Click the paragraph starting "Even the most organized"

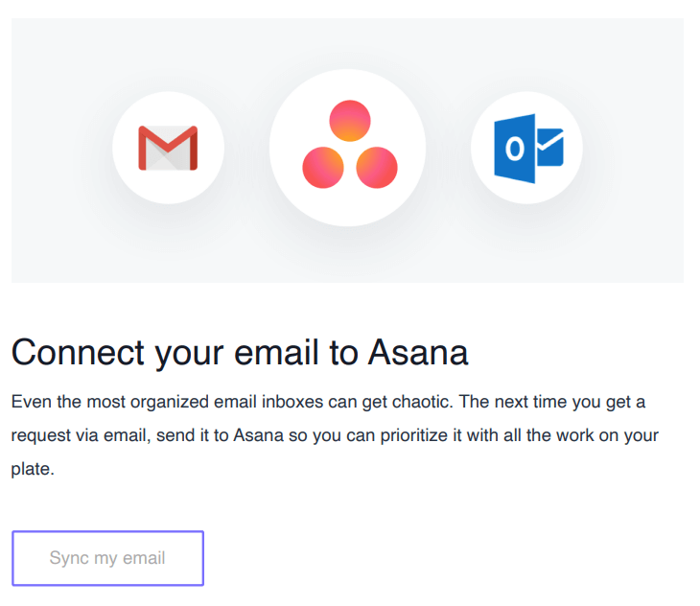pyautogui.click(x=335, y=435)
